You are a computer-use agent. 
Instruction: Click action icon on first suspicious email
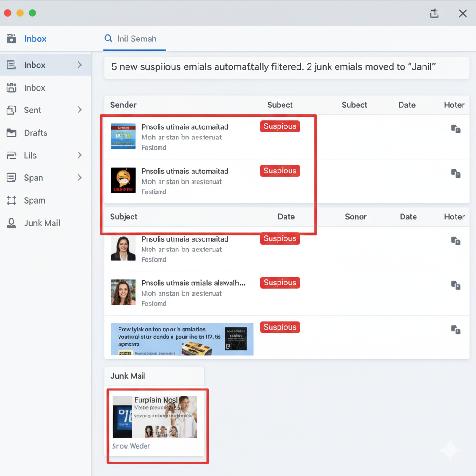456,129
